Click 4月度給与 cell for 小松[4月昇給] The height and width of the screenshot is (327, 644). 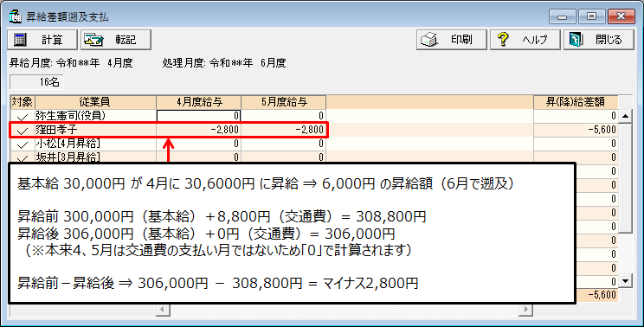point(199,144)
